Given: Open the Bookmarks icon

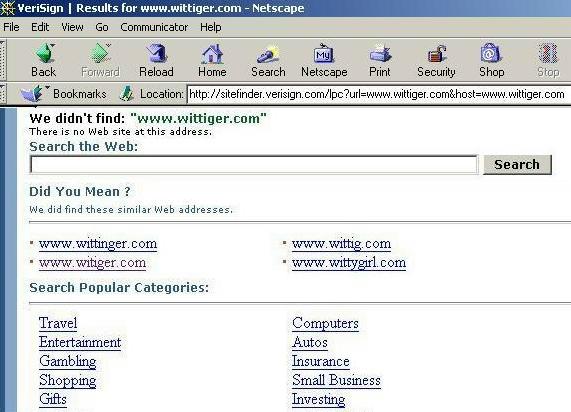Looking at the screenshot, I should click(32, 93).
